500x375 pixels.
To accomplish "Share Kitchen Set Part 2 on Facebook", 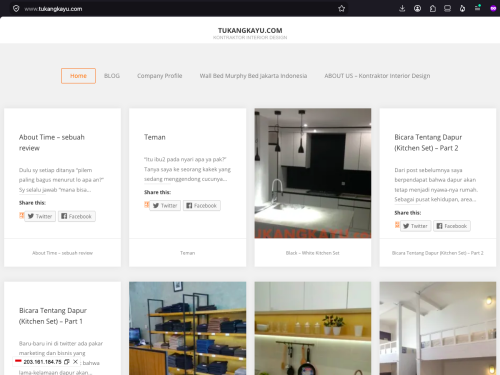I will pos(452,226).
